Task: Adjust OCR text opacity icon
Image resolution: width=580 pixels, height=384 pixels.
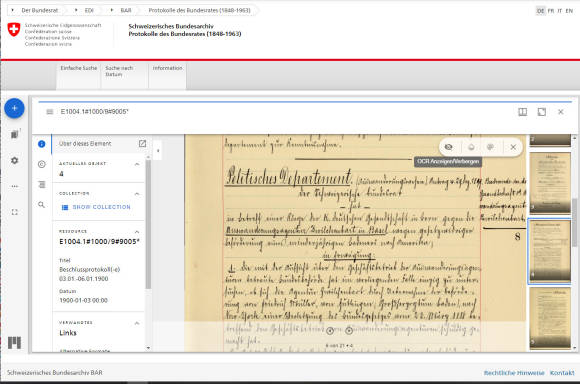Action: [x=471, y=147]
